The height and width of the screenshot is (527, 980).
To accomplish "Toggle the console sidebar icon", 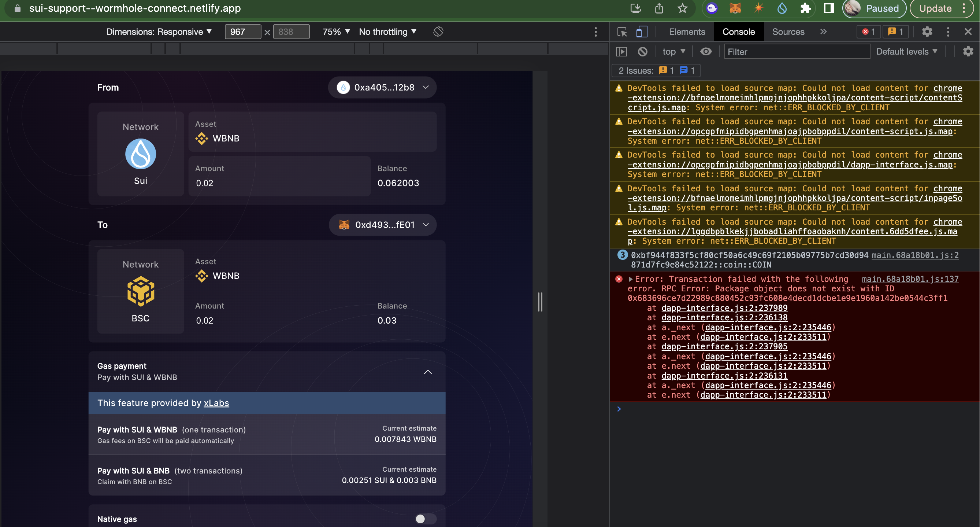I will (621, 51).
